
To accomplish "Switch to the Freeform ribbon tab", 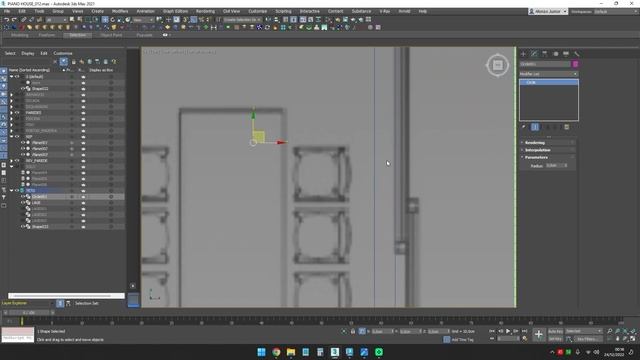I will point(47,36).
